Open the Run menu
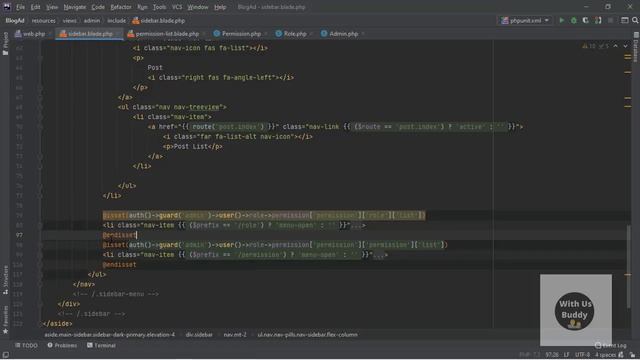The image size is (640, 360). (x=142, y=7)
